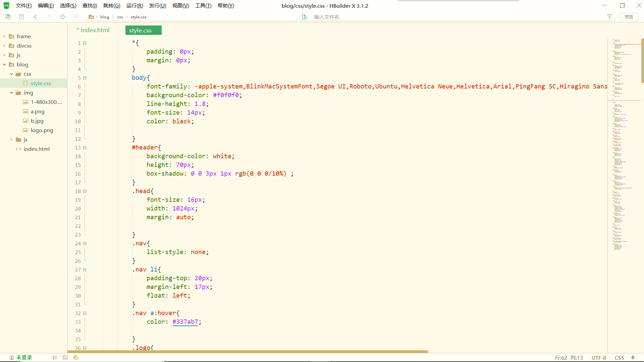Collapse the img folder
The height and width of the screenshot is (362, 644).
[11, 93]
